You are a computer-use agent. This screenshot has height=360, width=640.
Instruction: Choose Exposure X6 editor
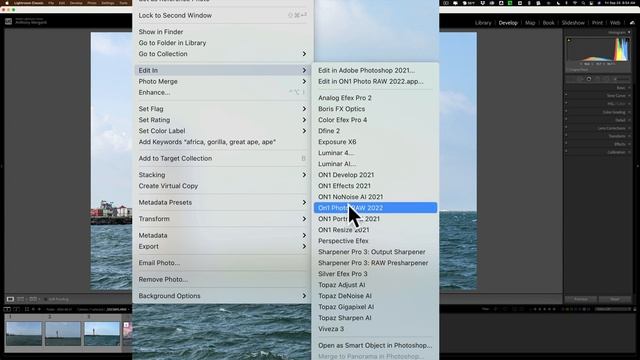(x=337, y=142)
